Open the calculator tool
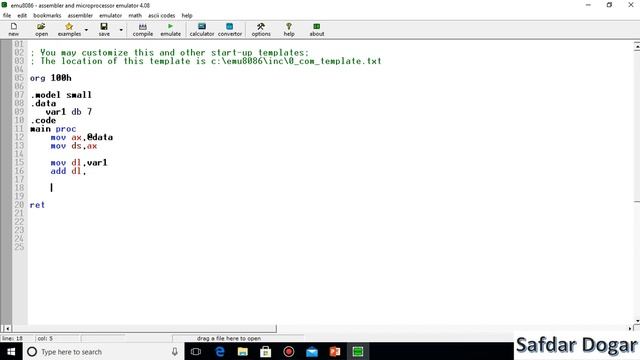640x360 pixels. click(202, 30)
